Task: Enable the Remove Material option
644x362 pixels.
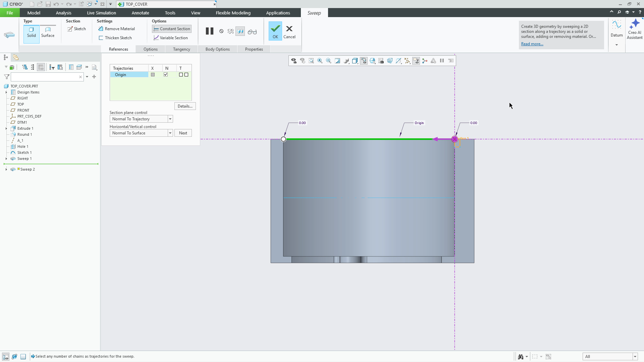Action: click(x=116, y=29)
